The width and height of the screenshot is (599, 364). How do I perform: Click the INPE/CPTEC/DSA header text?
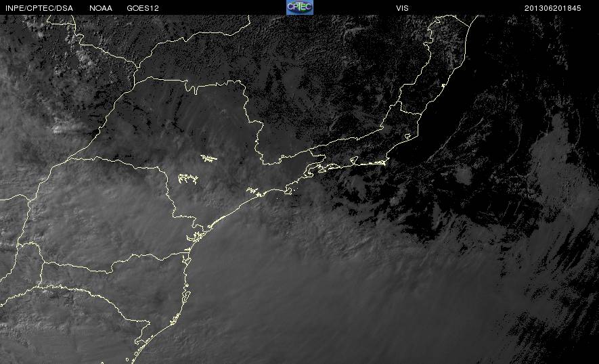[39, 8]
